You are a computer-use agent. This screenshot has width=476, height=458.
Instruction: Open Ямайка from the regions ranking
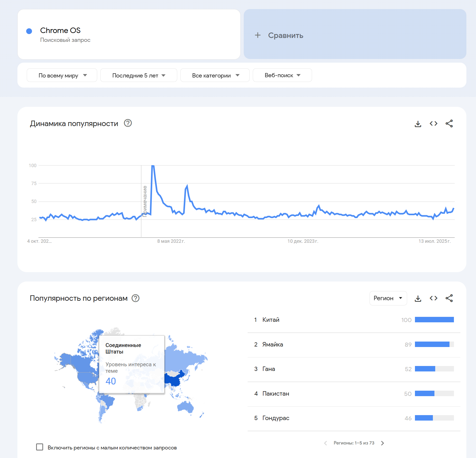click(273, 344)
